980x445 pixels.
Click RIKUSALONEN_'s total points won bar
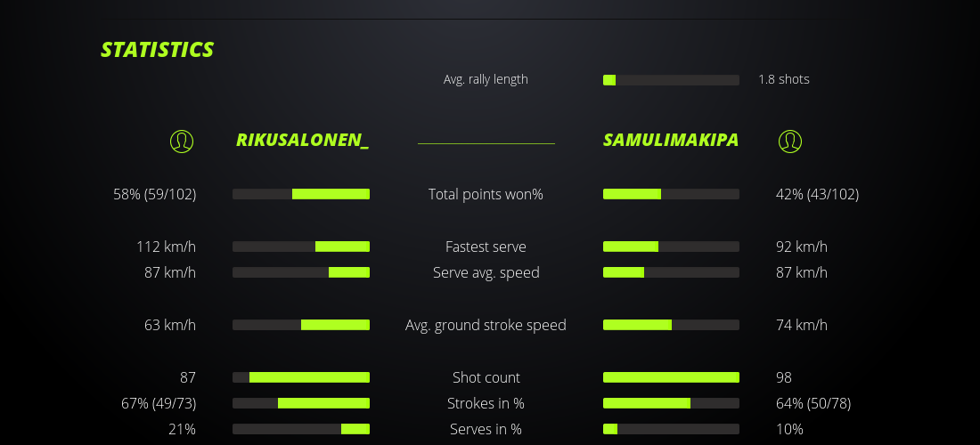coord(301,194)
